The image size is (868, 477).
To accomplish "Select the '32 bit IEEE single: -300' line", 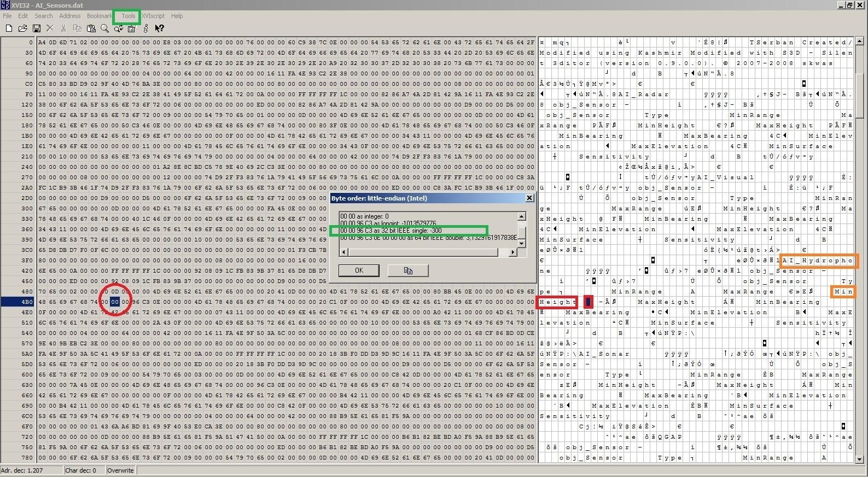I will pyautogui.click(x=391, y=231).
